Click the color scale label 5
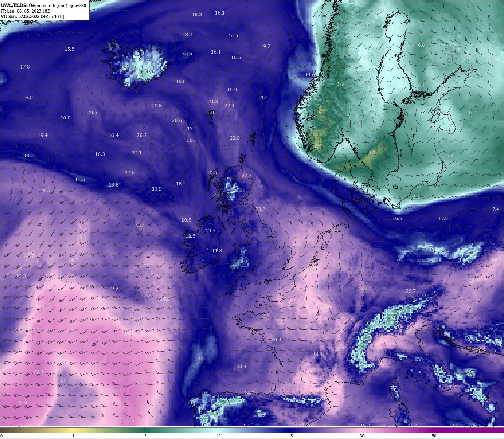This screenshot has height=439, width=504. (x=145, y=436)
